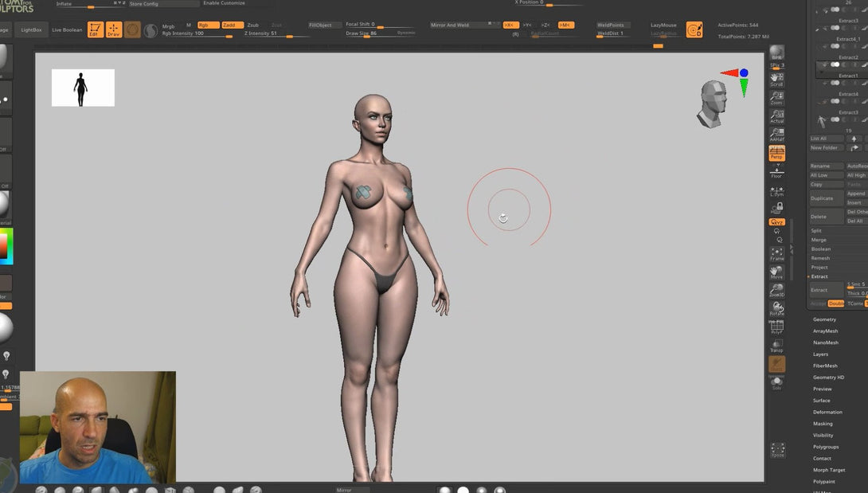
Task: Select the Draw mode button
Action: coord(114,30)
